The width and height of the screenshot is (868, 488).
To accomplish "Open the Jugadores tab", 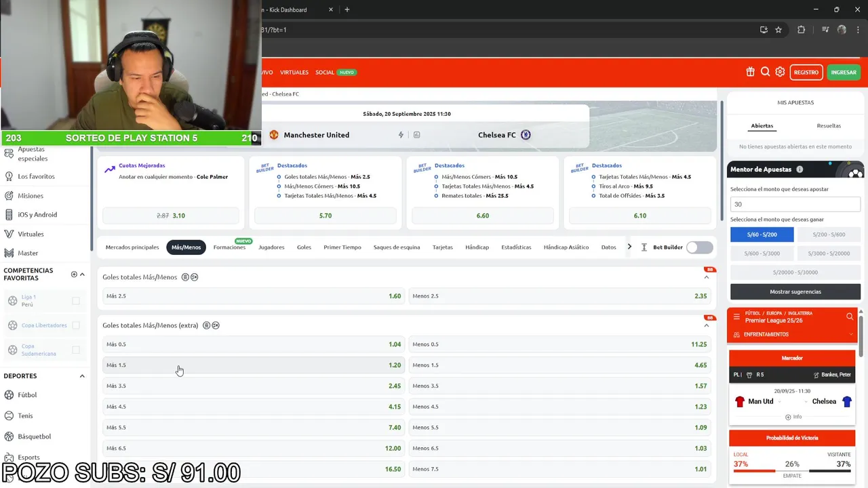I will (x=271, y=247).
